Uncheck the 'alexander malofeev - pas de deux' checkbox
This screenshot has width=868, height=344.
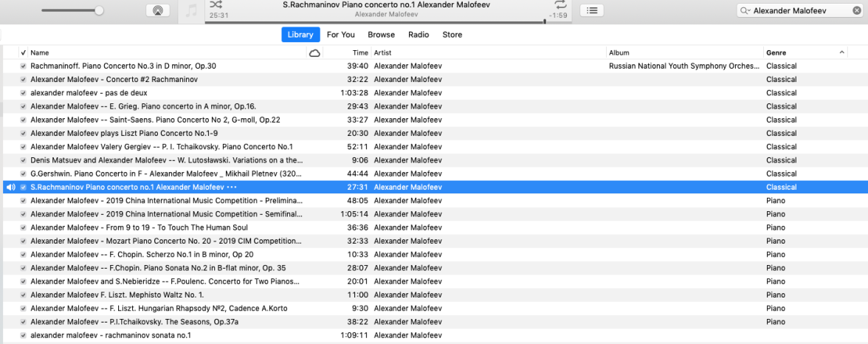click(24, 93)
